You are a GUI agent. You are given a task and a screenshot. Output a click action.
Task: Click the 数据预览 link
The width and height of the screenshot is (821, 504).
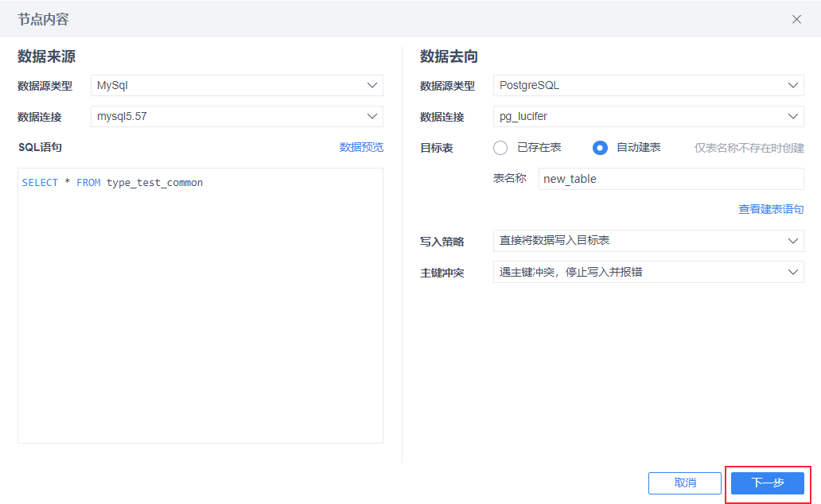[361, 147]
